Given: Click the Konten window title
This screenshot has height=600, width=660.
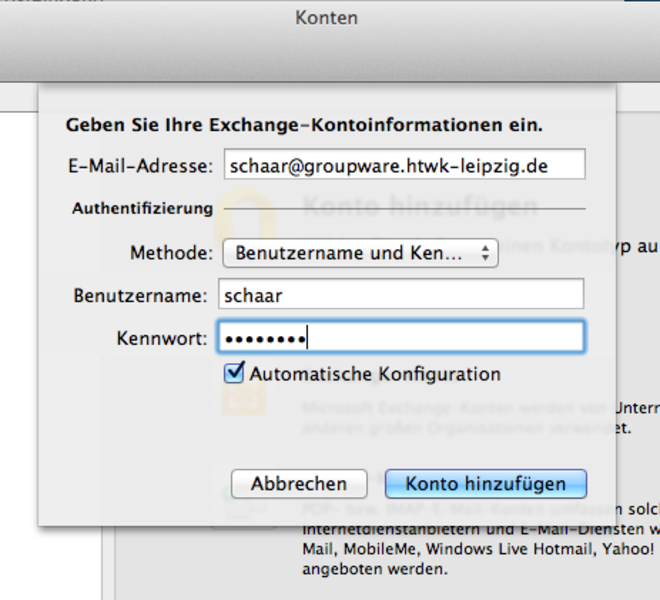Looking at the screenshot, I should tap(326, 18).
